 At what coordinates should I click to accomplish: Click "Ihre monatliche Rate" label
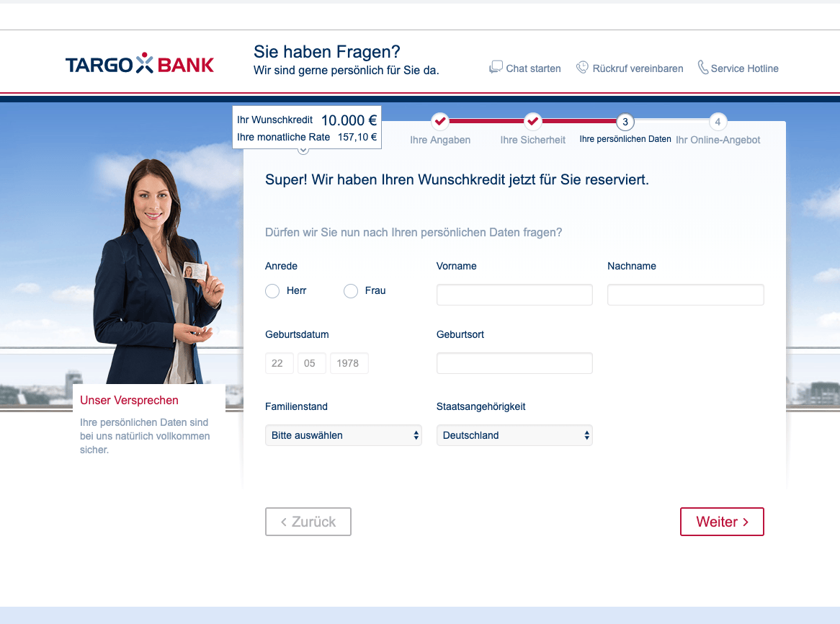point(283,137)
